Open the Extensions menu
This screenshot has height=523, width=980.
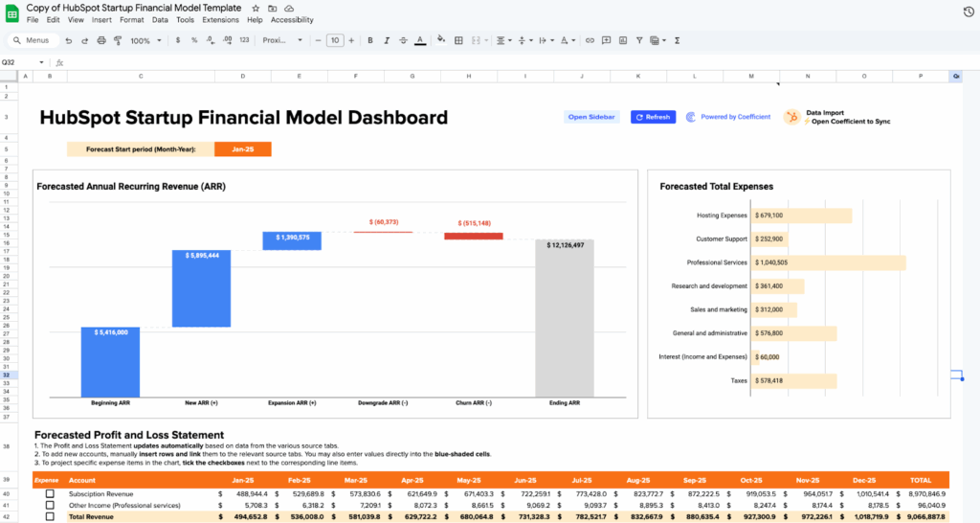(220, 19)
